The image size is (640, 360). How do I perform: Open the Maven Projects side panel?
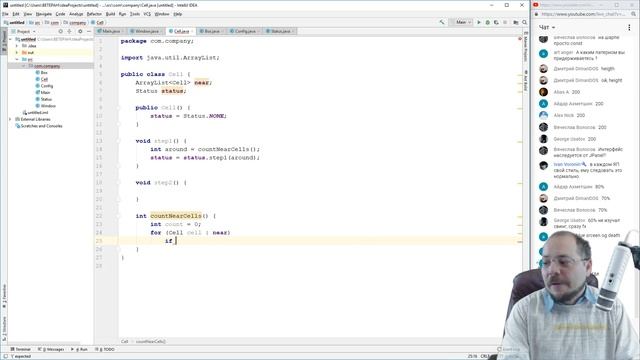(526, 46)
